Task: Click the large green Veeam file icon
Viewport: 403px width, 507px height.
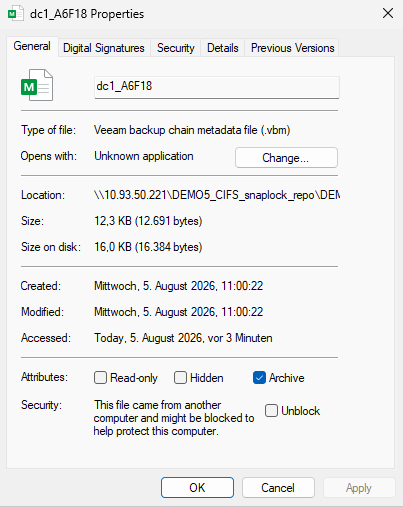Action: point(37,85)
